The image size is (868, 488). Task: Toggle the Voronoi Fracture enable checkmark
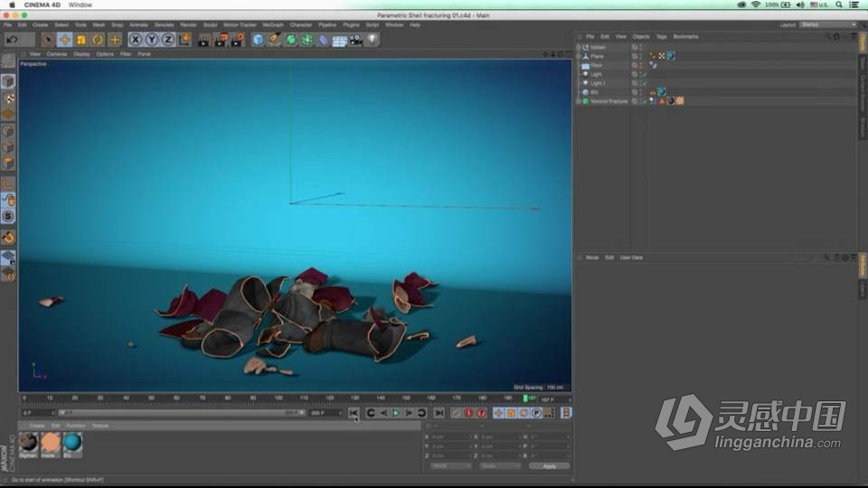tap(643, 101)
